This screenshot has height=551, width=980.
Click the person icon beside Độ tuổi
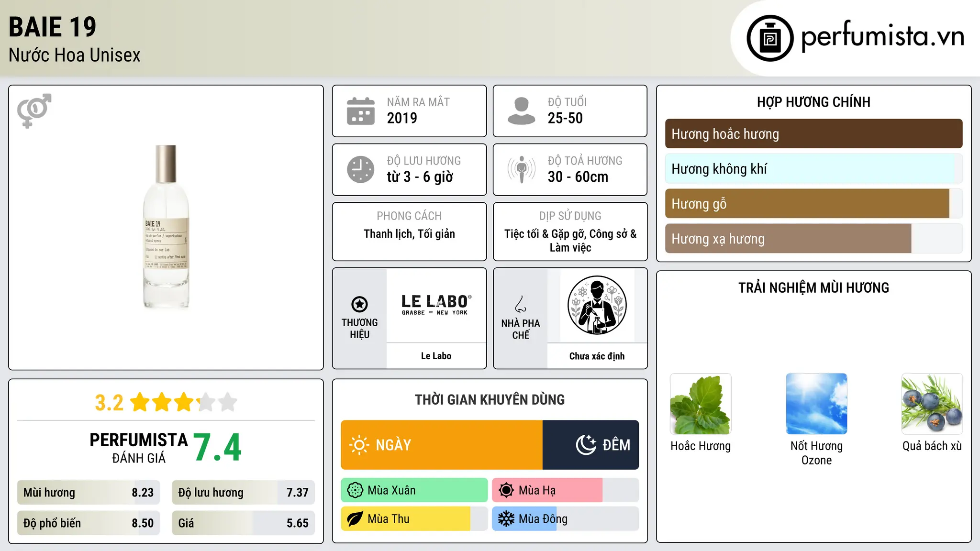(521, 111)
